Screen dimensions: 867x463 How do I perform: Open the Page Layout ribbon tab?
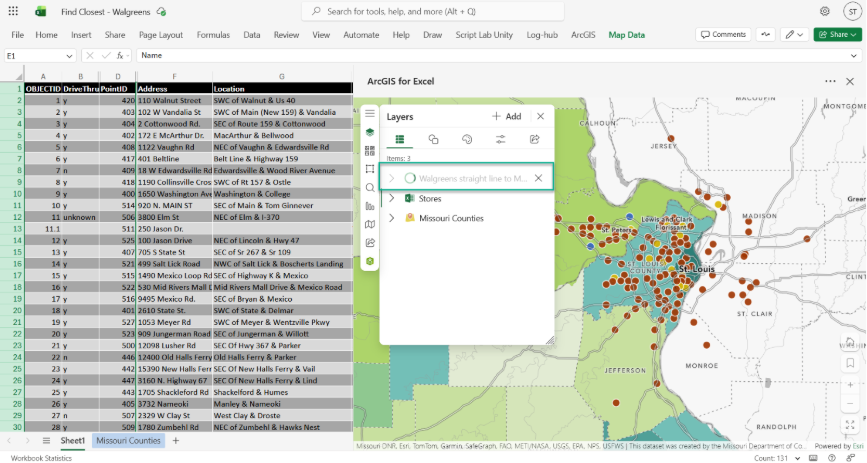[160, 35]
